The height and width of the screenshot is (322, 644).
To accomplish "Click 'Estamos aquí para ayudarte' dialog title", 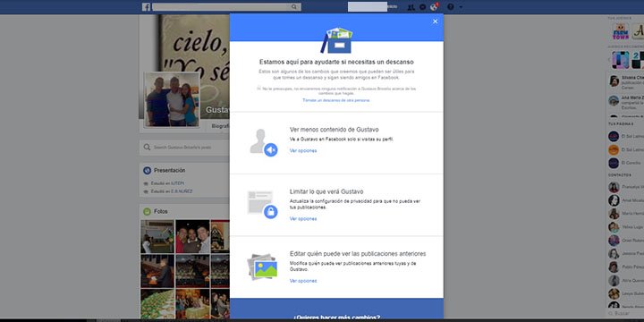I will [336, 62].
